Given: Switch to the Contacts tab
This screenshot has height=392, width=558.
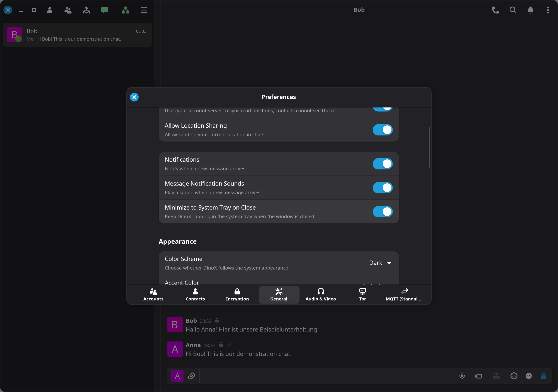Looking at the screenshot, I should (195, 295).
